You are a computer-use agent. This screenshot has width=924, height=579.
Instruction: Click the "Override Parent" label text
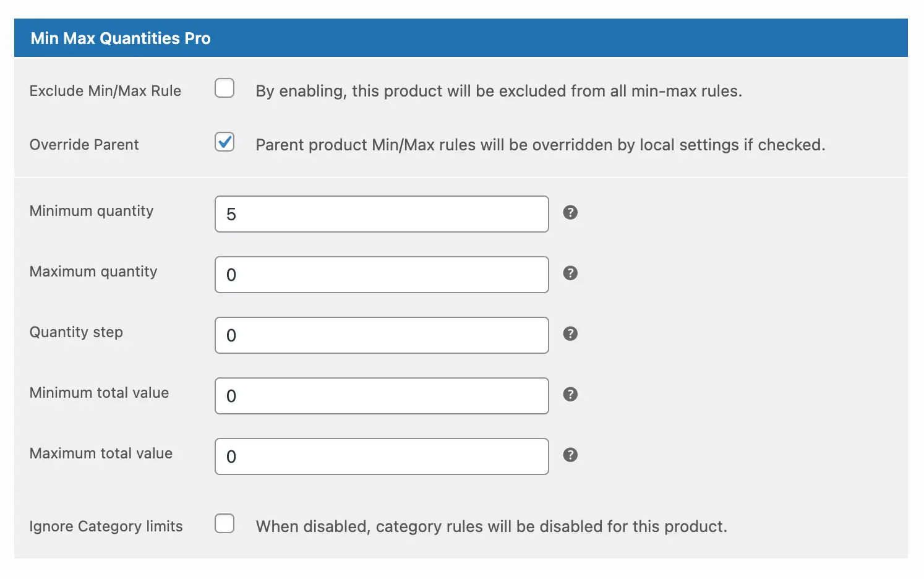tap(84, 145)
